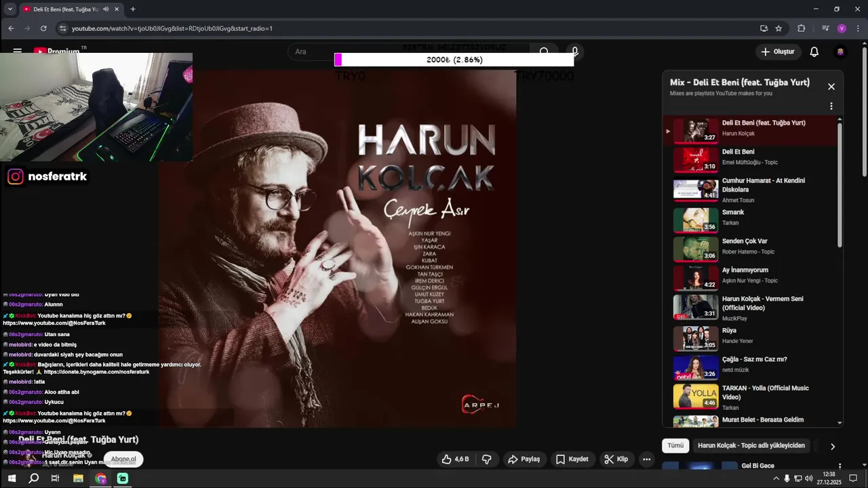This screenshot has width=868, height=488.
Task: Click the Paylaş share button
Action: click(x=524, y=459)
